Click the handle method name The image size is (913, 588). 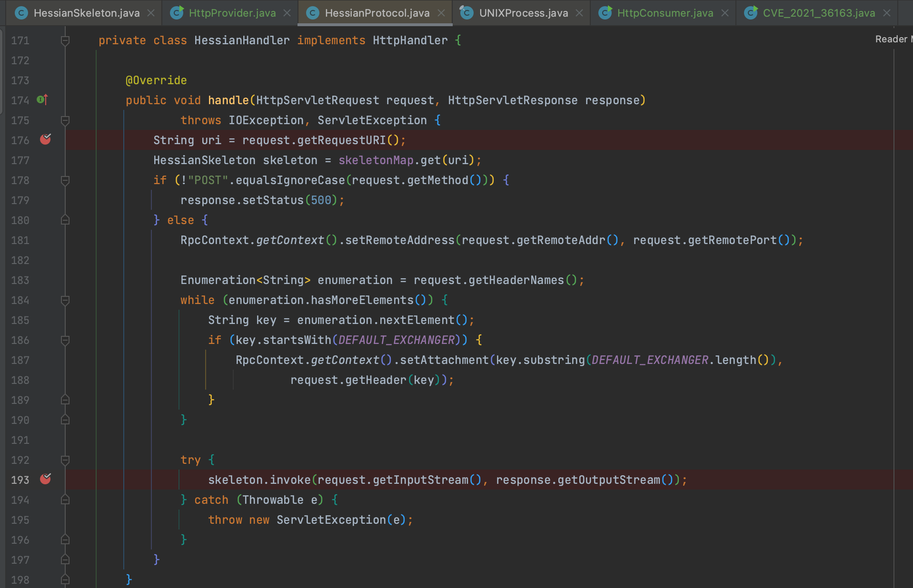coord(228,100)
